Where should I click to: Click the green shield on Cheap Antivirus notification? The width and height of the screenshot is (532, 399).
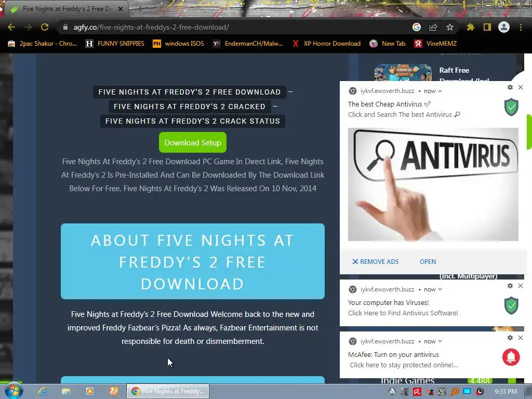point(511,107)
